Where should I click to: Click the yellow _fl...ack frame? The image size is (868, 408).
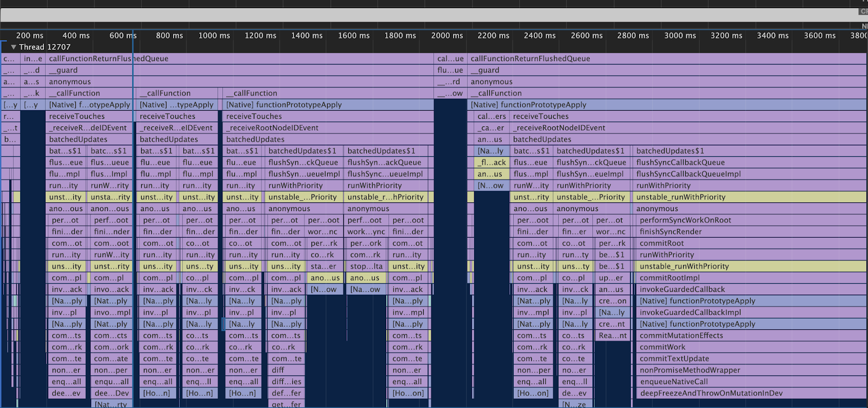click(492, 162)
